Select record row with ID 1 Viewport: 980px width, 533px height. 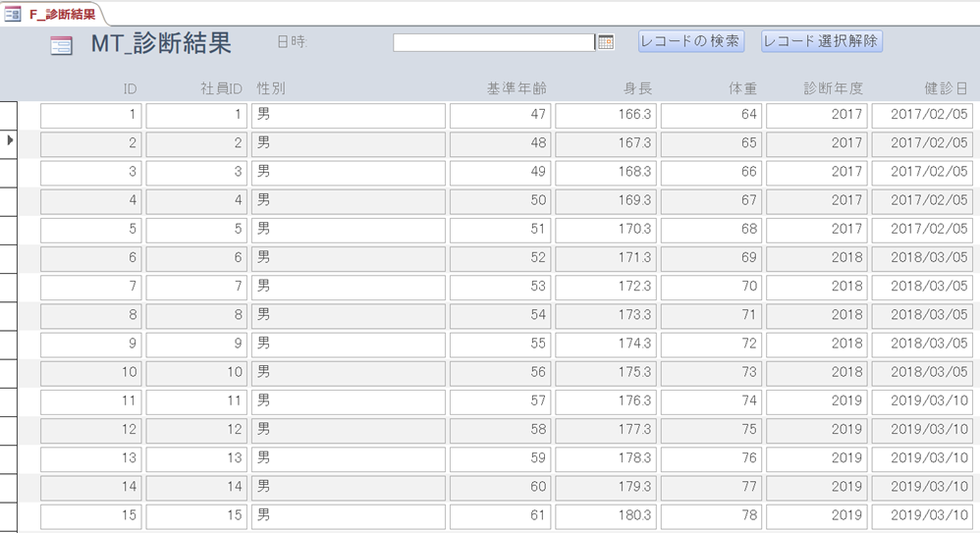[x=10, y=115]
